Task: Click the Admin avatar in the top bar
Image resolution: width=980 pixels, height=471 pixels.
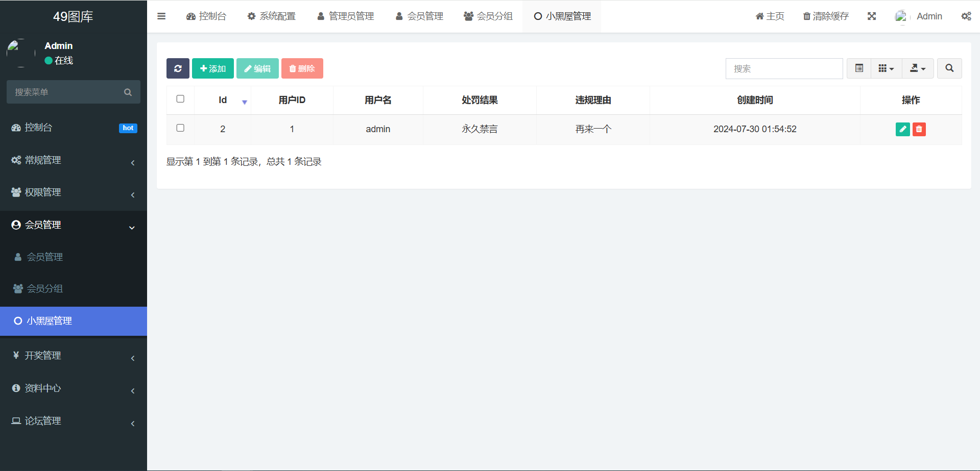Action: (x=901, y=16)
